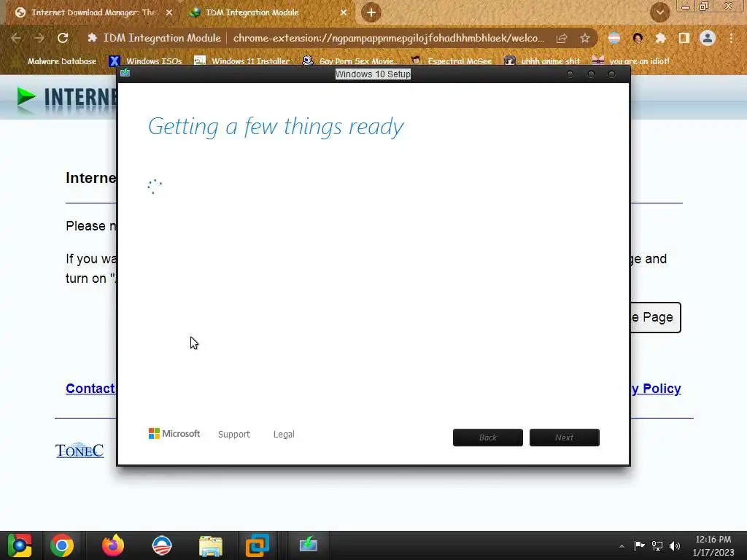Open File Explorer from the taskbar

(x=211, y=545)
